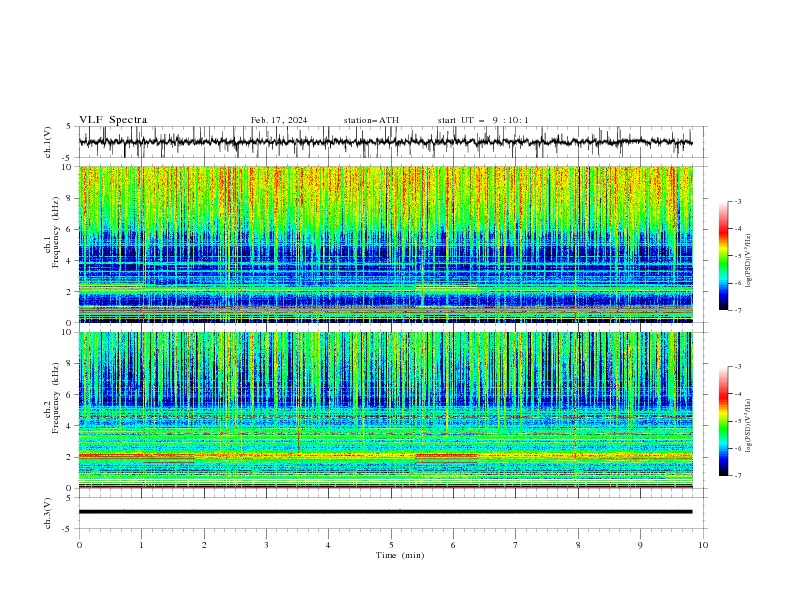
Task: Click the time axis tick label '5'
Action: click(391, 545)
